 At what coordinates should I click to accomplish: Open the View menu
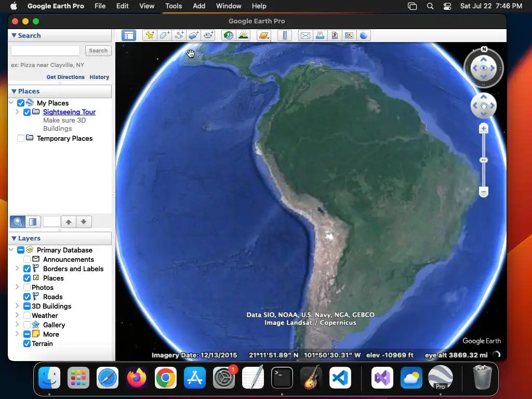[147, 6]
